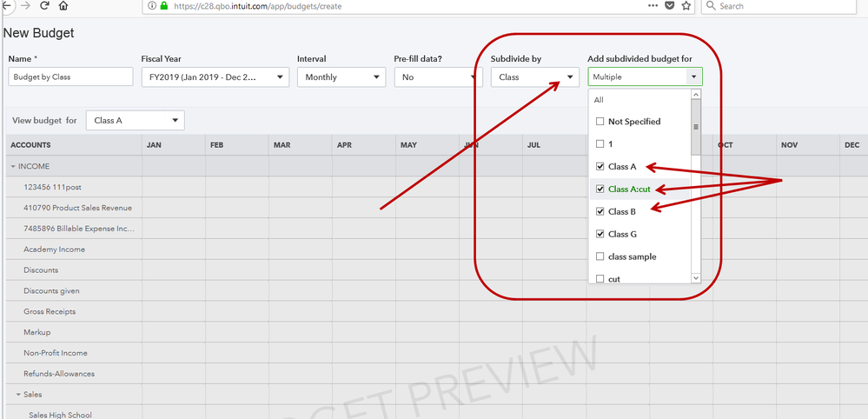This screenshot has width=868, height=419.
Task: Click the APR column header
Action: [x=364, y=145]
